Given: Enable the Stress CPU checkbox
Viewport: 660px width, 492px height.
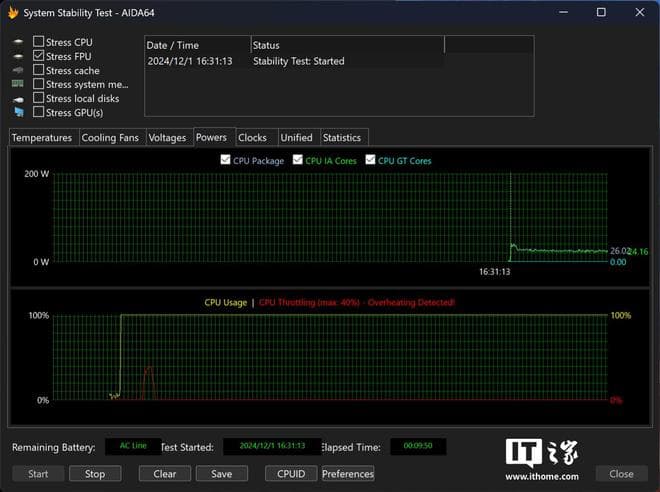Looking at the screenshot, I should click(x=38, y=42).
